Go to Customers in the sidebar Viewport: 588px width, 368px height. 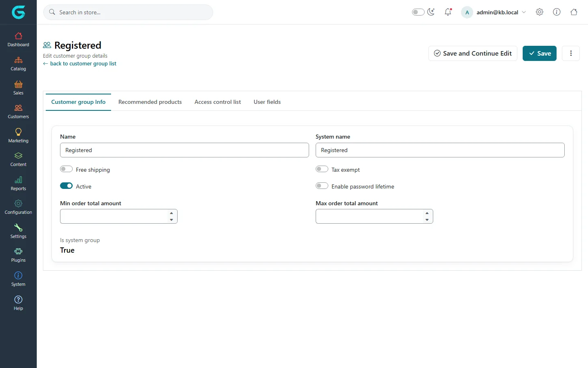click(18, 111)
